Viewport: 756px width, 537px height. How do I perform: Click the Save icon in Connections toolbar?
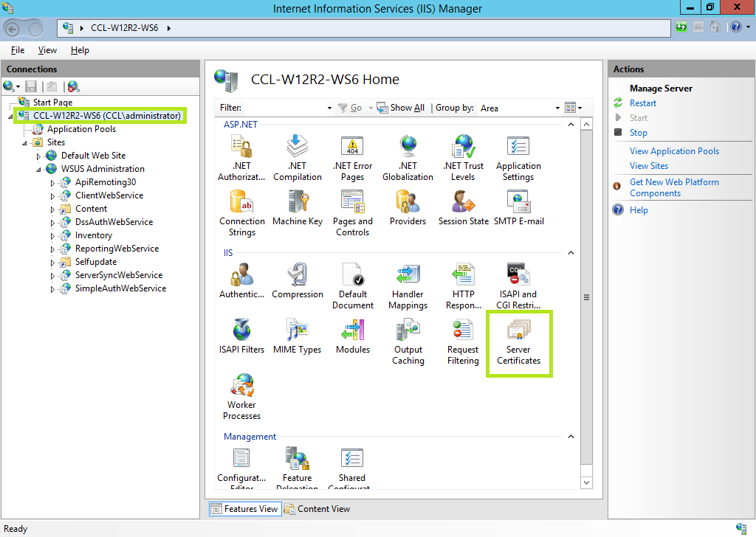31,87
